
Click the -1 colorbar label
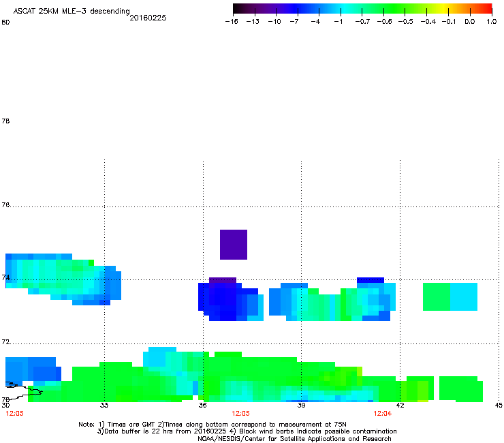338,22
